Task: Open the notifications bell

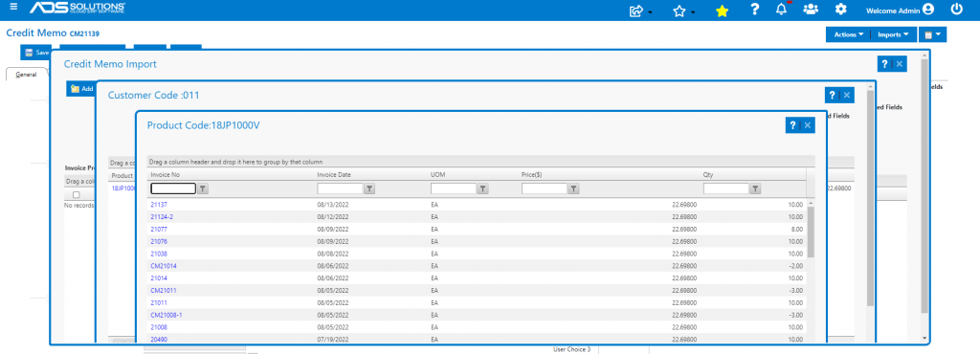Action: [782, 10]
